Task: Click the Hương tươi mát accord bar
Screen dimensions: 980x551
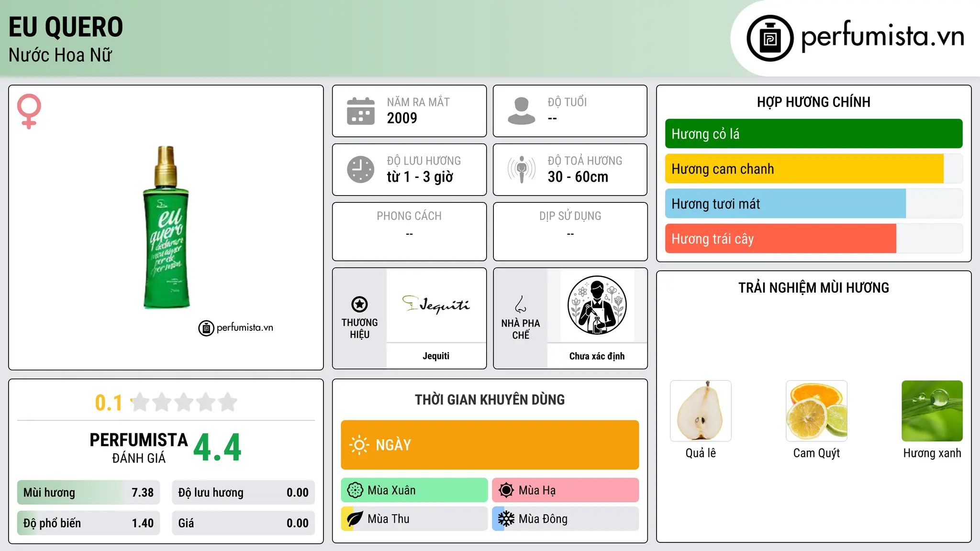Action: [814, 204]
